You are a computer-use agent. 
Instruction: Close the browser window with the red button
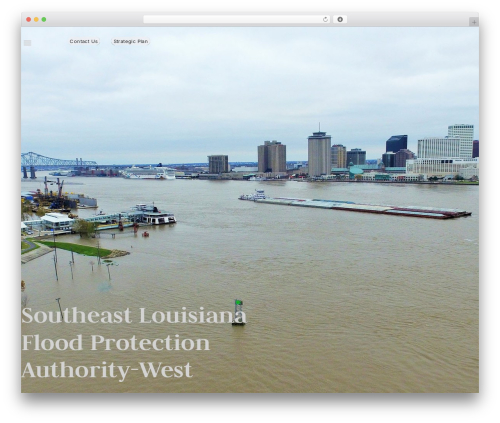(x=29, y=20)
